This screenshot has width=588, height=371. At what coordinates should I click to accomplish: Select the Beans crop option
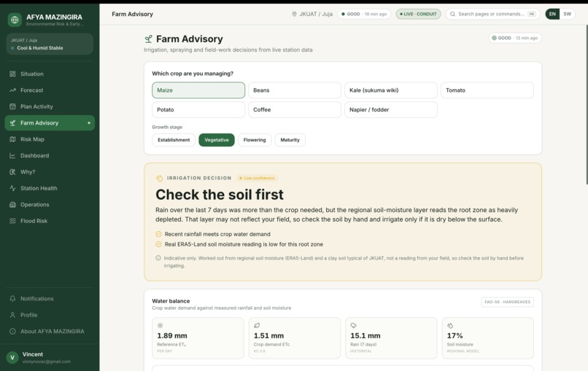click(x=295, y=90)
